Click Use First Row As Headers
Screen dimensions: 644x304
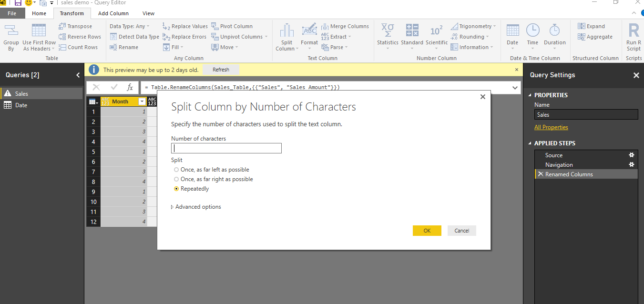click(x=39, y=37)
